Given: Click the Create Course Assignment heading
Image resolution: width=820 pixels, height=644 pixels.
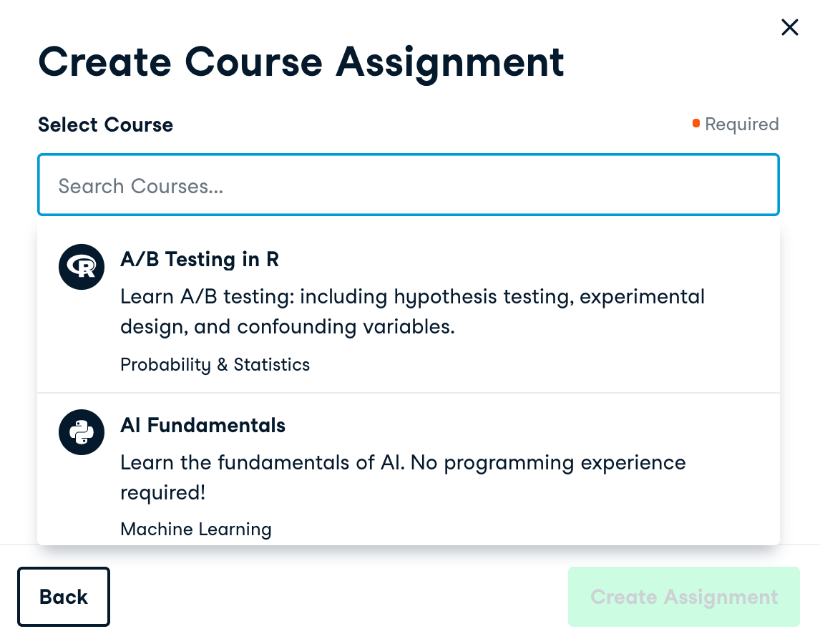Looking at the screenshot, I should coord(301,62).
